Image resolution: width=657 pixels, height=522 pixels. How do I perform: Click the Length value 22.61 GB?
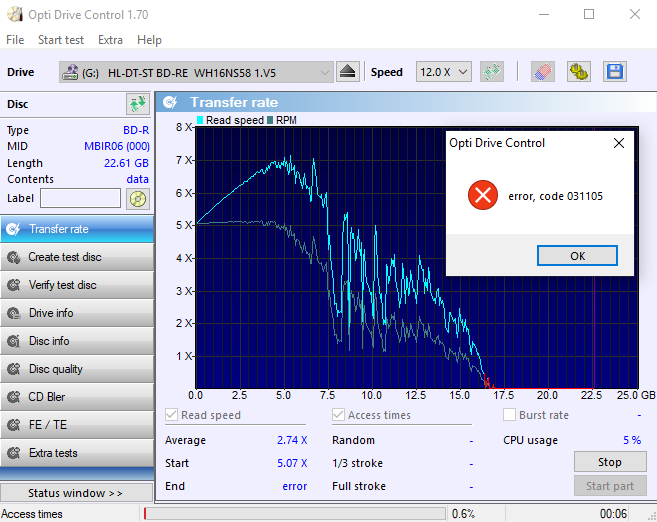tap(126, 163)
